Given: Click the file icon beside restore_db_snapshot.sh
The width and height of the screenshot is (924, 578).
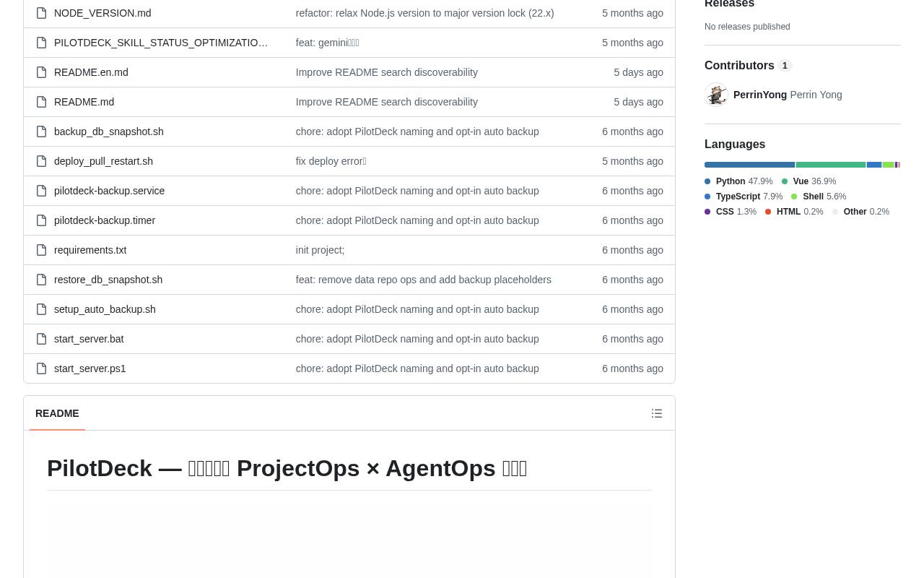Looking at the screenshot, I should coord(41,280).
